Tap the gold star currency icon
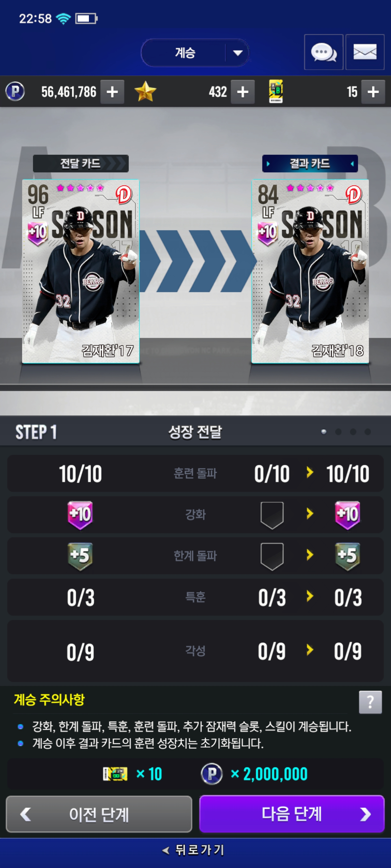This screenshot has width=391, height=868. (145, 92)
